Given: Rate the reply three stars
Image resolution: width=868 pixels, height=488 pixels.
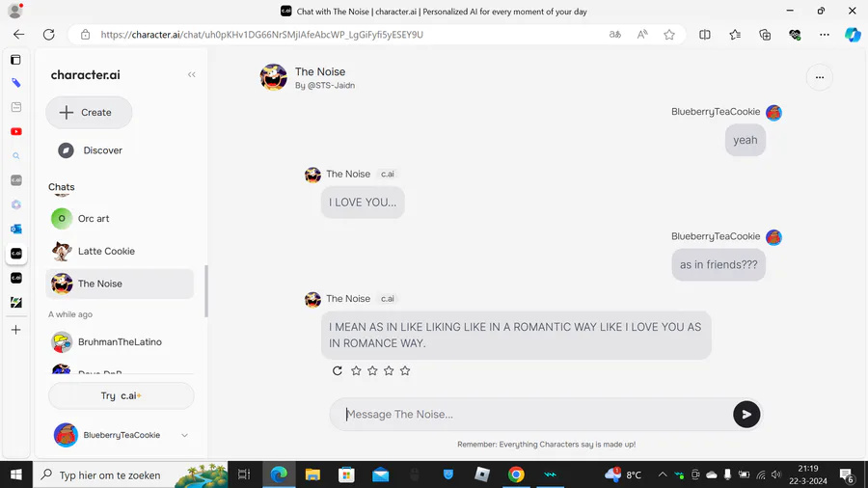Looking at the screenshot, I should pyautogui.click(x=389, y=370).
